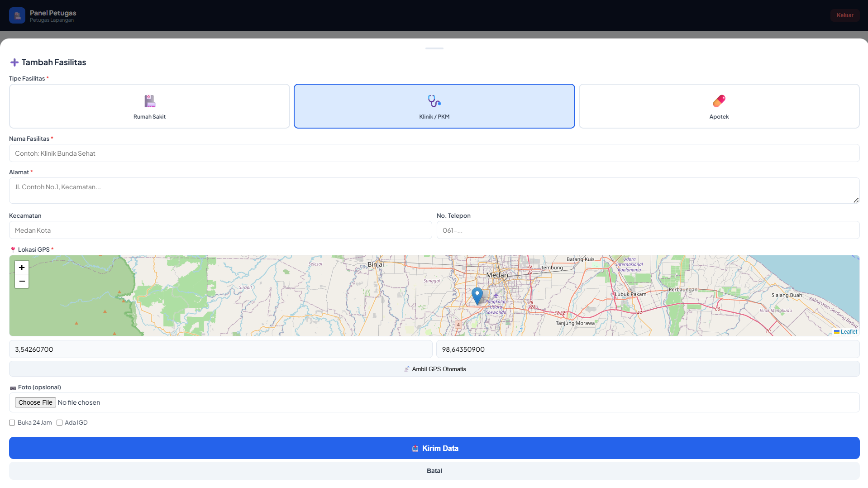Click the No file chosen text
868x488 pixels.
coord(79,402)
